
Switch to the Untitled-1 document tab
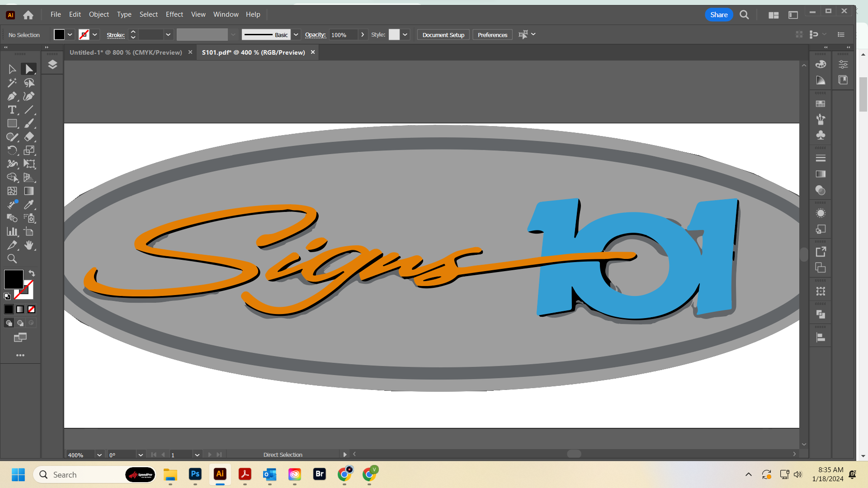coord(126,52)
